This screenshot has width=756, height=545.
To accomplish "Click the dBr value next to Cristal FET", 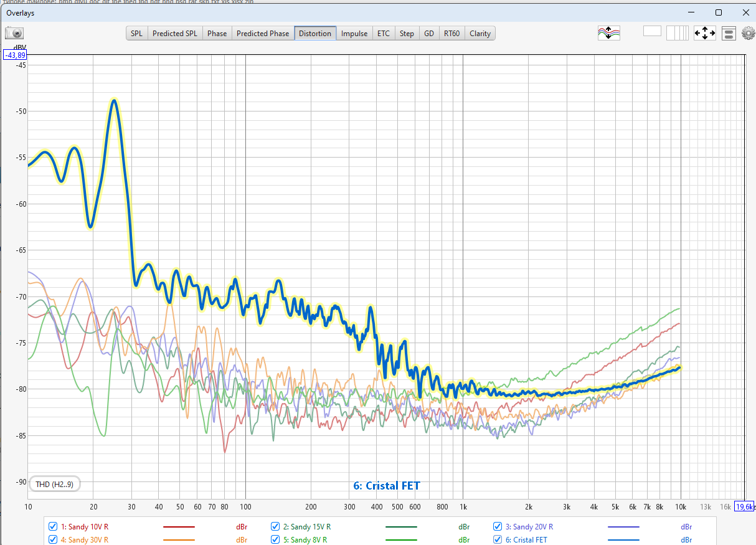I will tap(686, 540).
